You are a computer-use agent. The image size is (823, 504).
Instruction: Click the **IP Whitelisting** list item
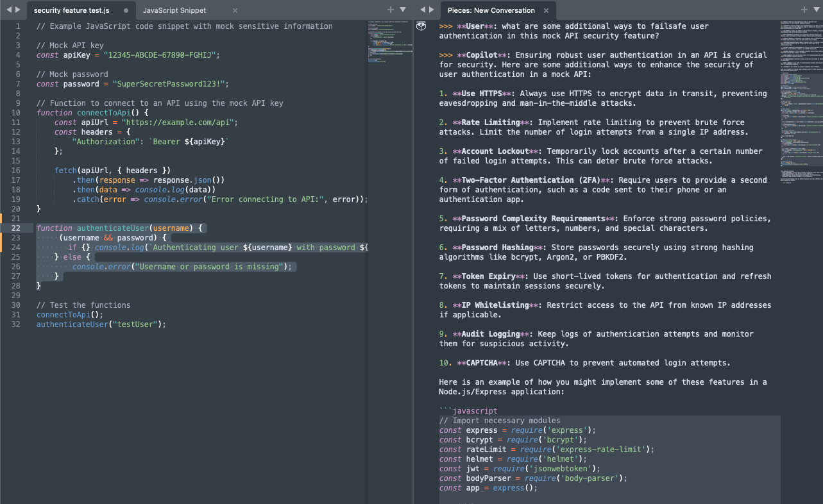point(606,310)
